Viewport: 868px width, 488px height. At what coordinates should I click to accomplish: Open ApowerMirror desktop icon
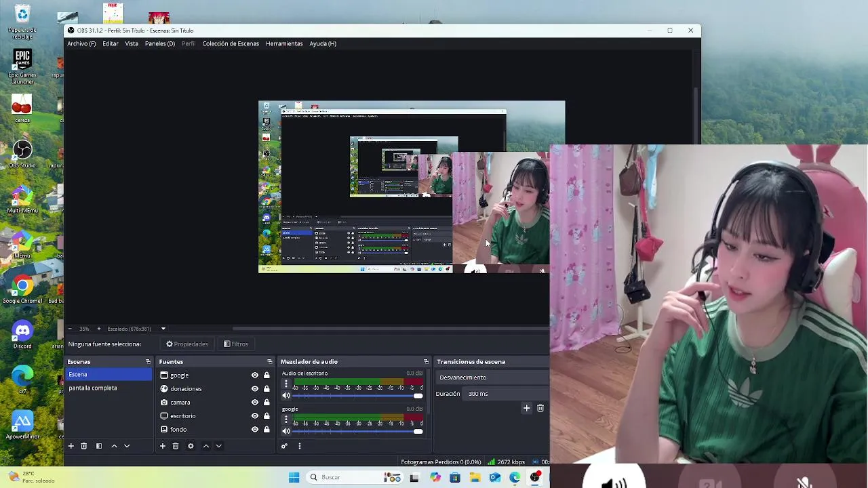tap(22, 425)
